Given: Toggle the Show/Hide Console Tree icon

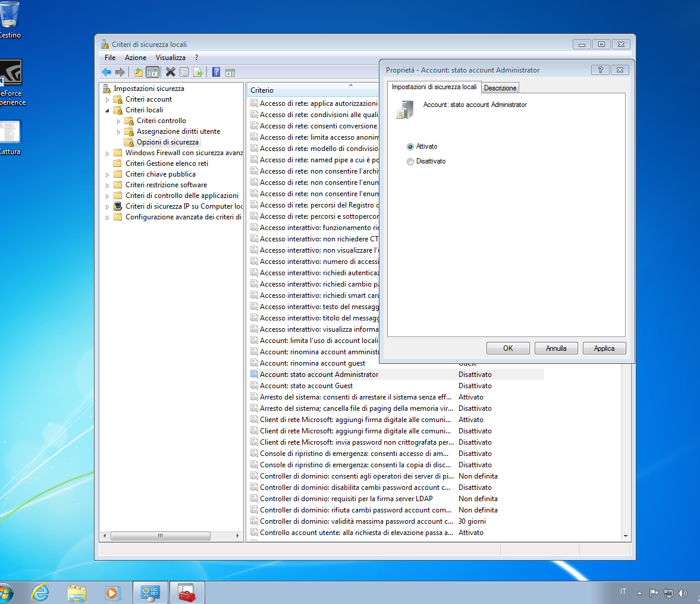Looking at the screenshot, I should pos(152,72).
